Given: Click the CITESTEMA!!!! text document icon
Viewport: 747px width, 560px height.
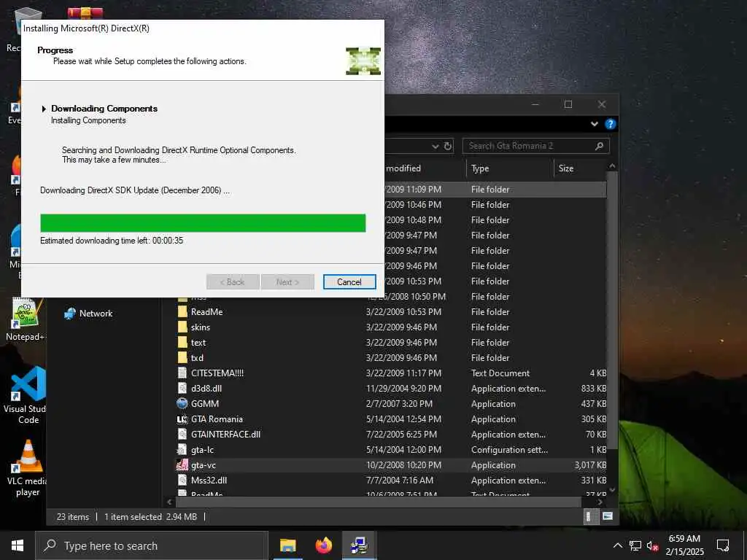Looking at the screenshot, I should [x=182, y=373].
